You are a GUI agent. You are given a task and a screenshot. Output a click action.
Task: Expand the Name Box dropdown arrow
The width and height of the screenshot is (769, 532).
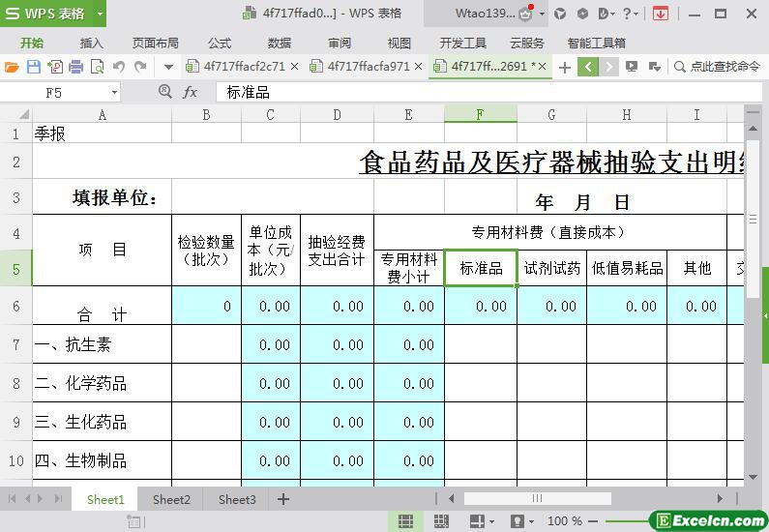[x=114, y=92]
